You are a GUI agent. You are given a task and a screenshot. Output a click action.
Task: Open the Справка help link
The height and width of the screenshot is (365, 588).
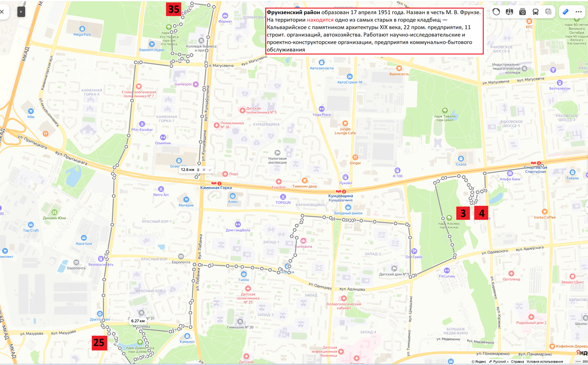tap(517, 362)
